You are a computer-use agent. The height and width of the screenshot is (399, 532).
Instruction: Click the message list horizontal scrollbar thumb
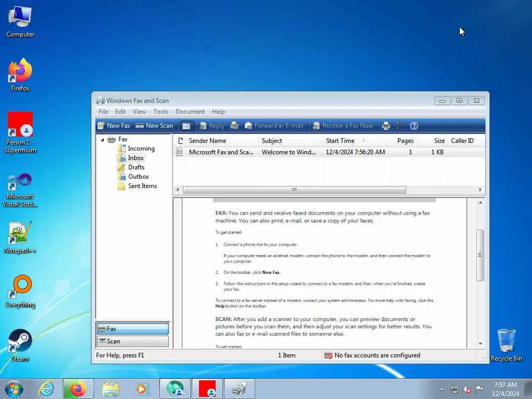(x=295, y=190)
